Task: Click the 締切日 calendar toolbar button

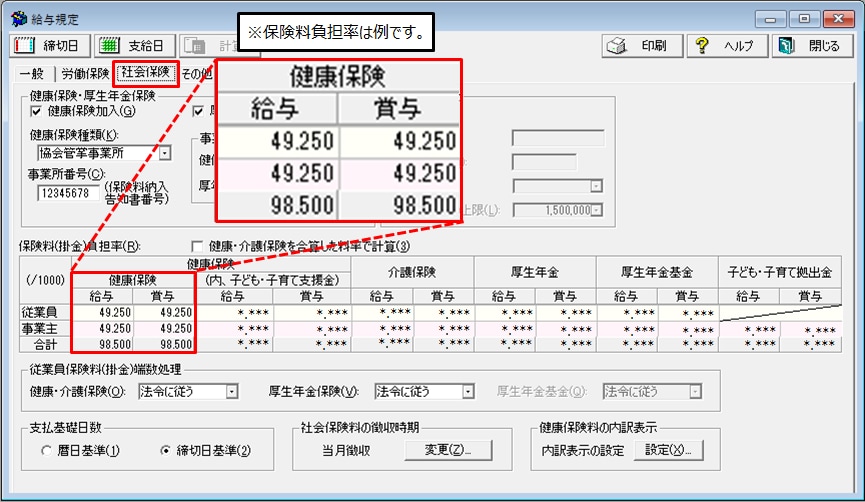Action: 49,46
